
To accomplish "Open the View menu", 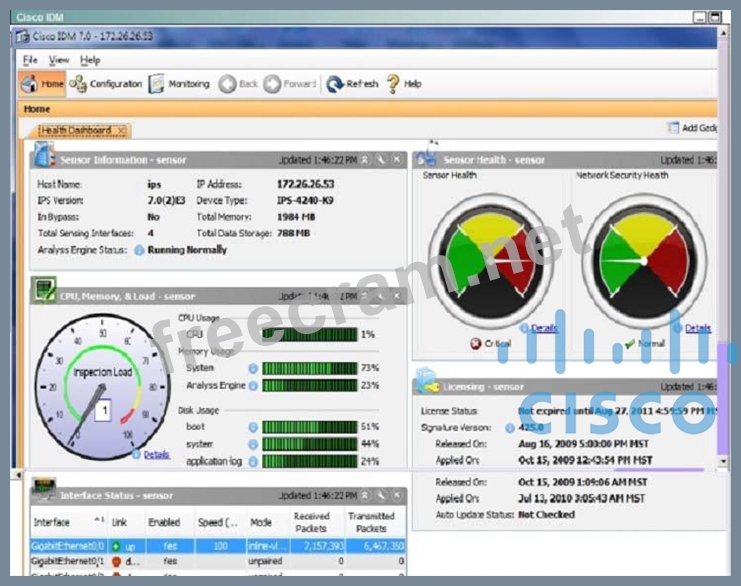I will 59,60.
